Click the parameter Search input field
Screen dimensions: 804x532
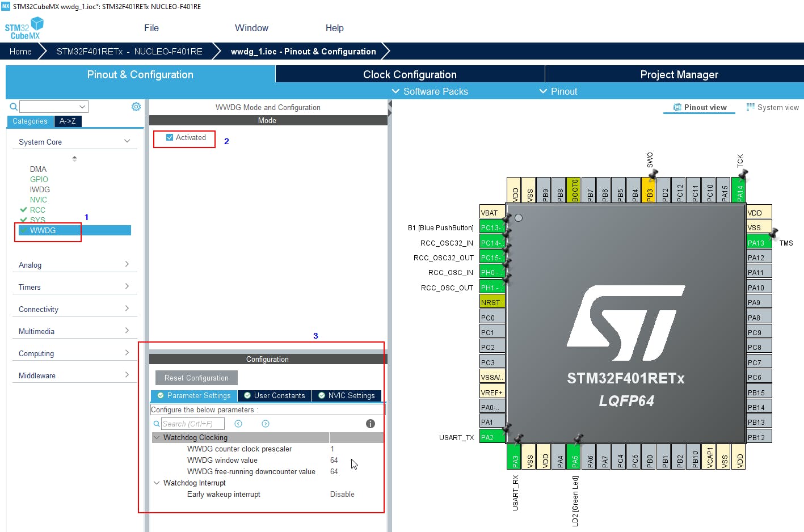(x=193, y=424)
